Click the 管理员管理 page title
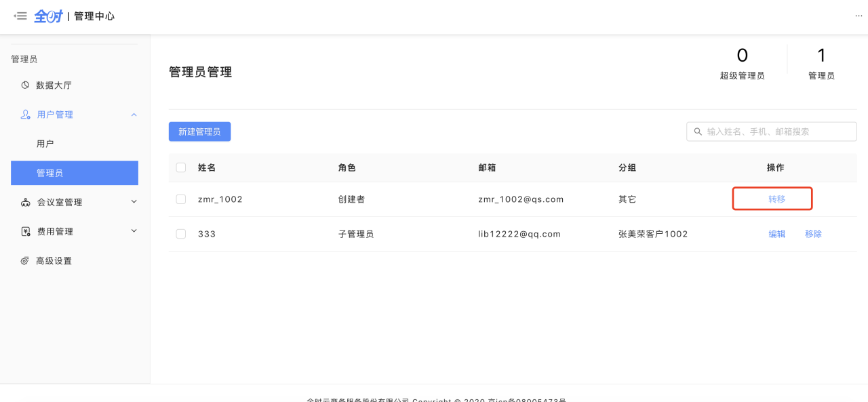The height and width of the screenshot is (402, 868). click(x=201, y=72)
